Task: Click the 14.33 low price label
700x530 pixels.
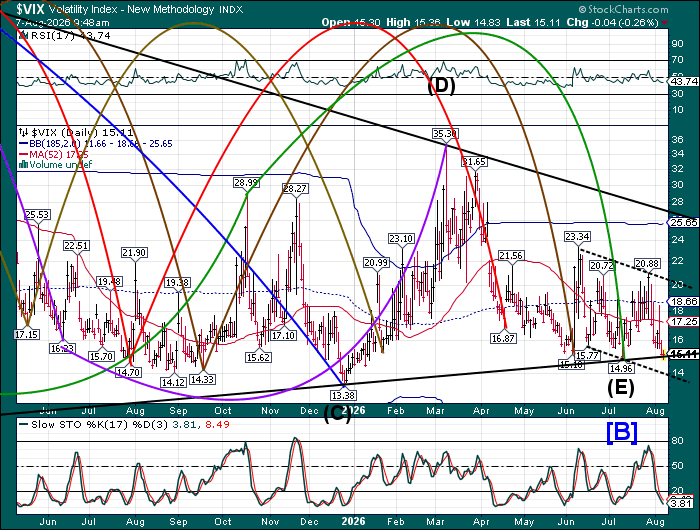Action: 202,380
